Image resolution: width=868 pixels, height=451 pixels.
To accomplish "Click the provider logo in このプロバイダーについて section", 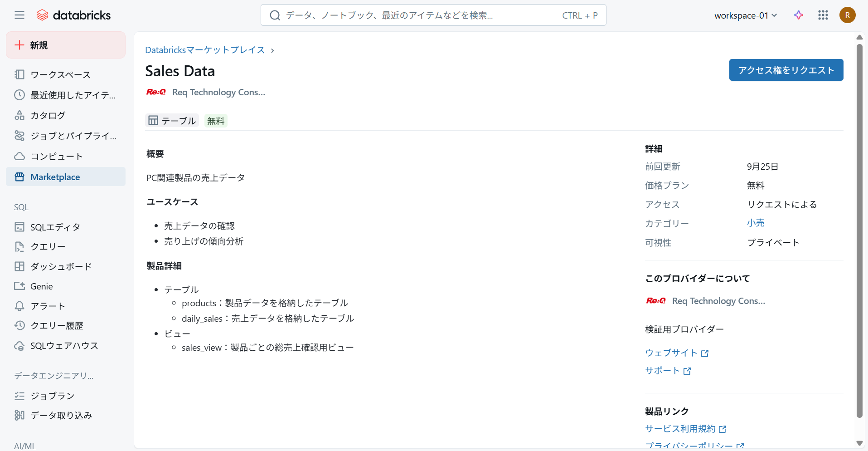I will (656, 301).
